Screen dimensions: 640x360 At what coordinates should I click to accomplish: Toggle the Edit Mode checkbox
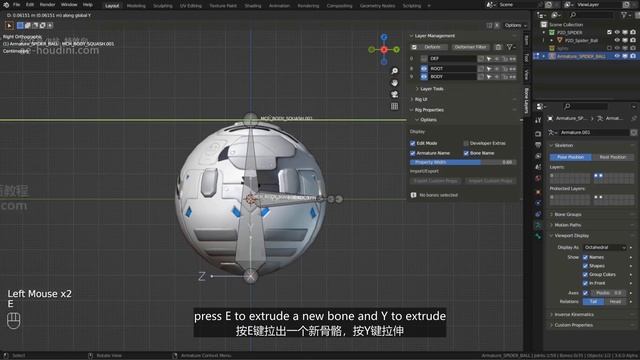pyautogui.click(x=412, y=143)
